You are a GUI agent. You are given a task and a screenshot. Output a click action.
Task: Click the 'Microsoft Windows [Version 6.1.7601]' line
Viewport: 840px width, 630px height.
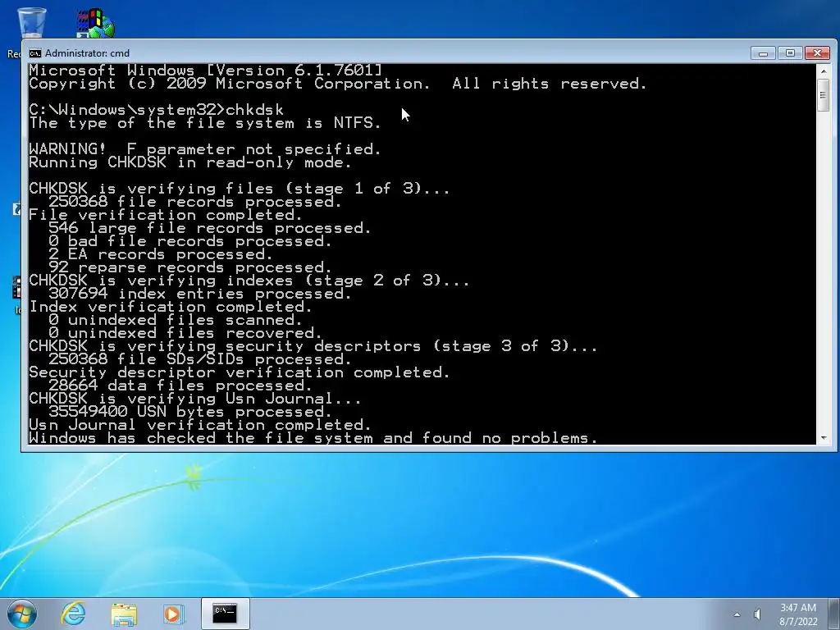pyautogui.click(x=206, y=71)
